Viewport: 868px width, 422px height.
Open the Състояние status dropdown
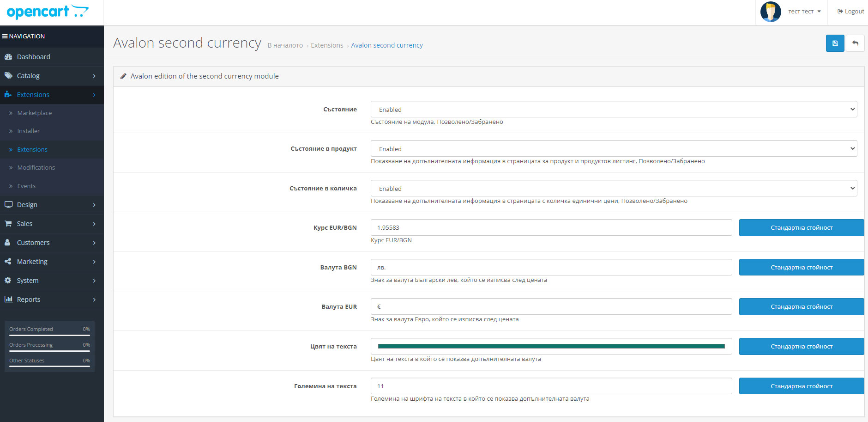(x=614, y=109)
